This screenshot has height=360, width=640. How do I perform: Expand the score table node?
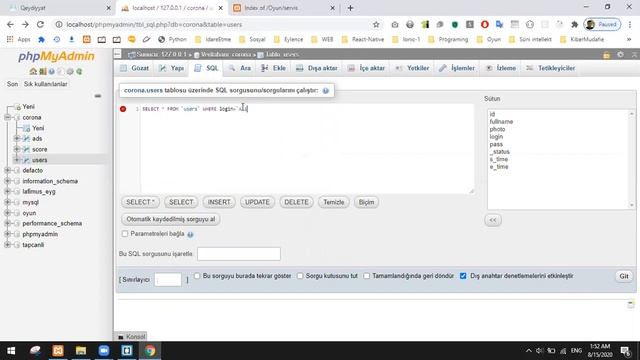click(x=17, y=149)
